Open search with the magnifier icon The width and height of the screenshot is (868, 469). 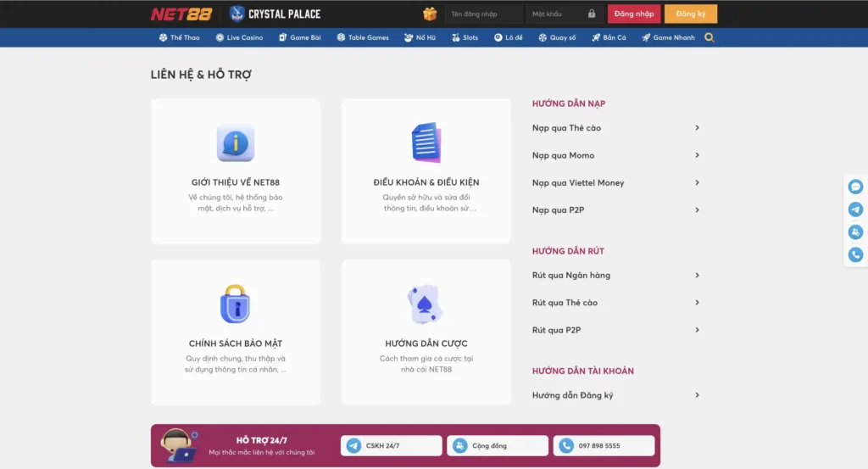(x=709, y=37)
